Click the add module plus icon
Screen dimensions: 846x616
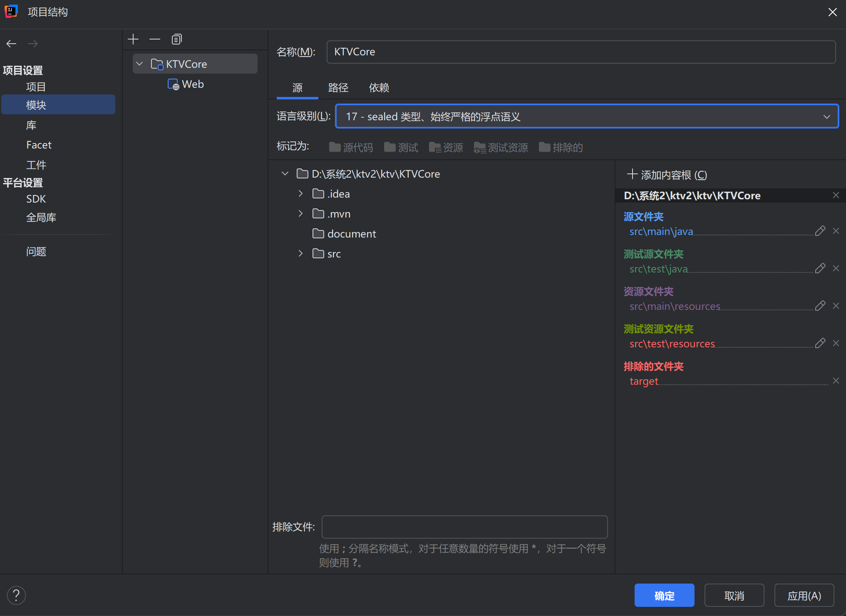coord(133,39)
